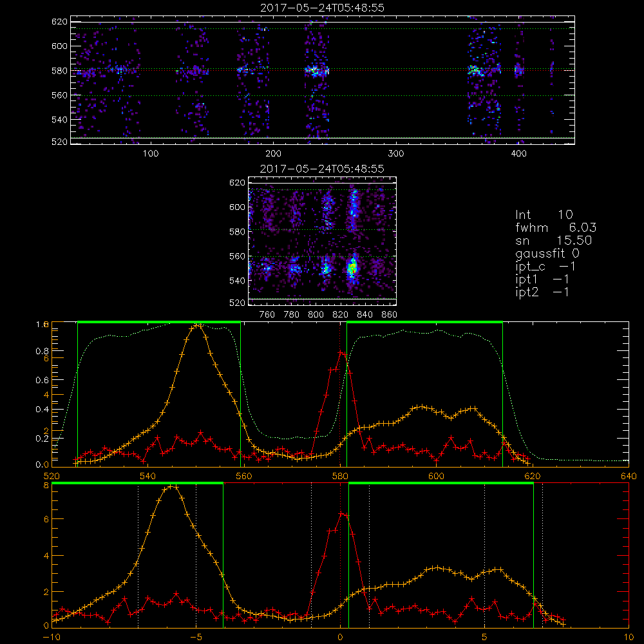Image resolution: width=644 pixels, height=644 pixels.
Task: Select the 'ipt_c -1' readout line
Action: coord(545,267)
